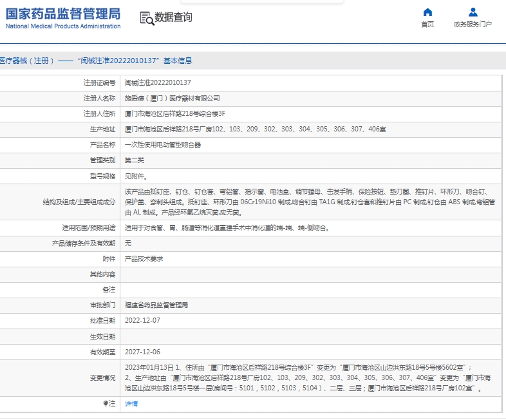
Task: Click the 数据查询 search document icon
Action: coord(147,18)
